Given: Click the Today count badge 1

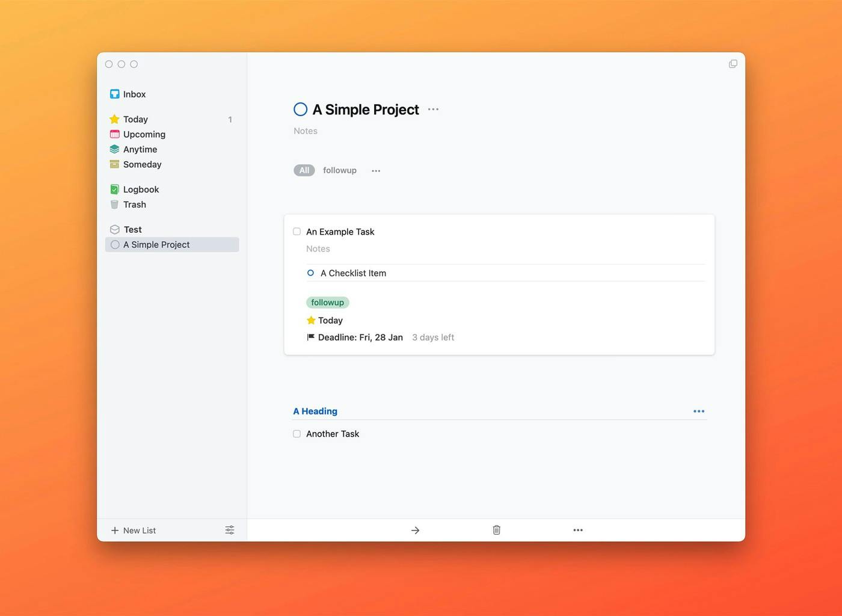Looking at the screenshot, I should pyautogui.click(x=230, y=120).
